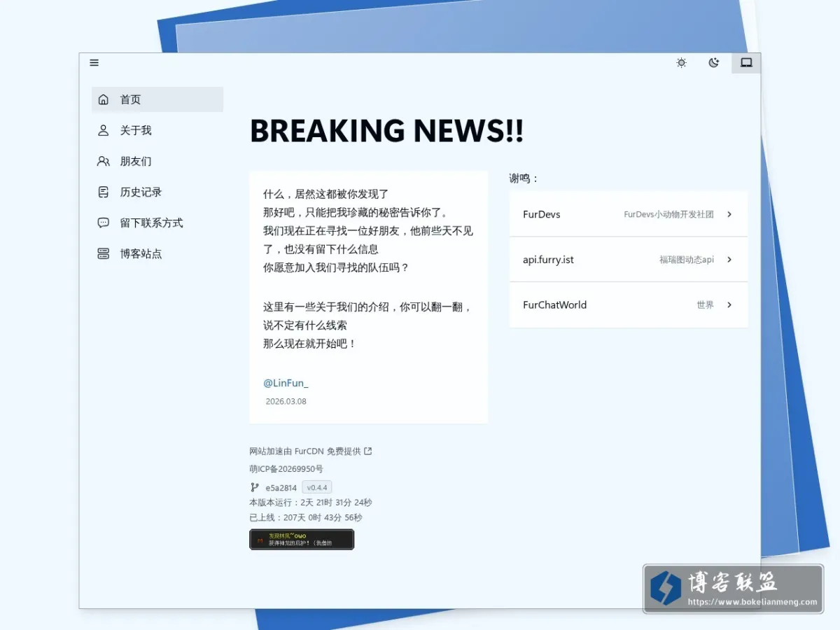The image size is (840, 630).
Task: Click the chevron on the FurDevs row
Action: coord(729,214)
